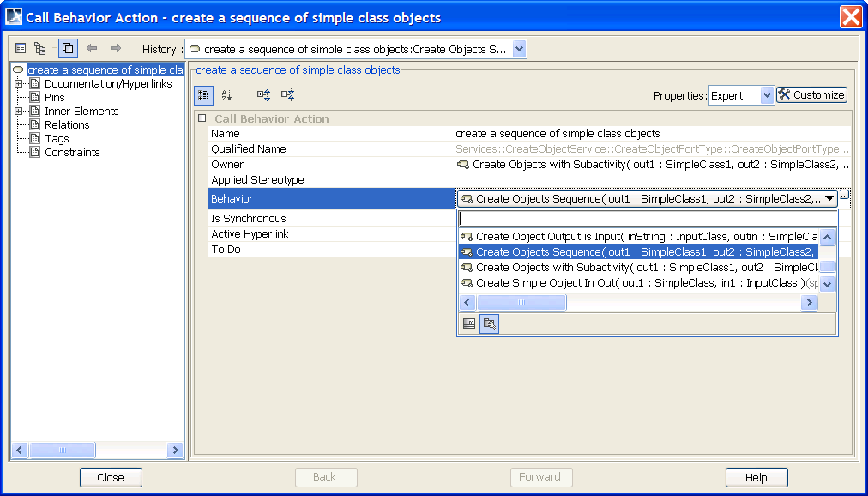
Task: Click the Customize button
Action: (811, 95)
